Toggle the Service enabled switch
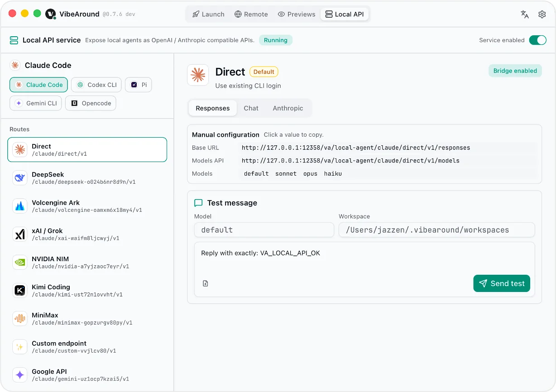 click(538, 40)
